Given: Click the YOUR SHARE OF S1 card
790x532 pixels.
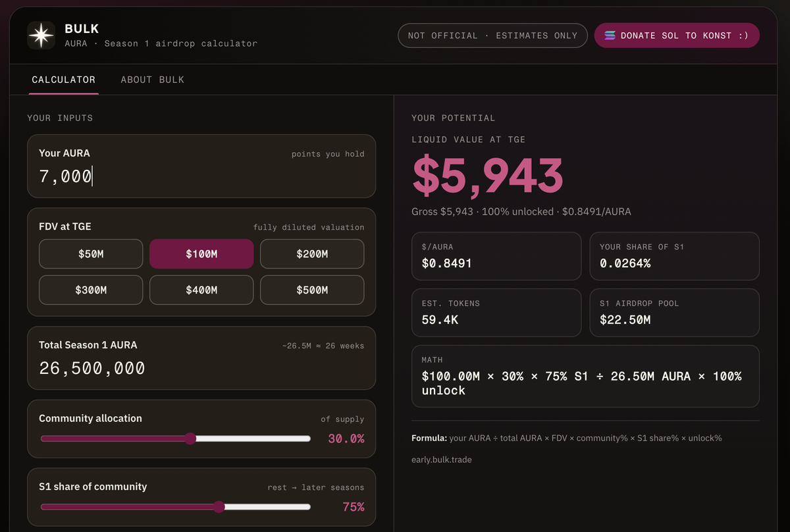Looking at the screenshot, I should [674, 256].
